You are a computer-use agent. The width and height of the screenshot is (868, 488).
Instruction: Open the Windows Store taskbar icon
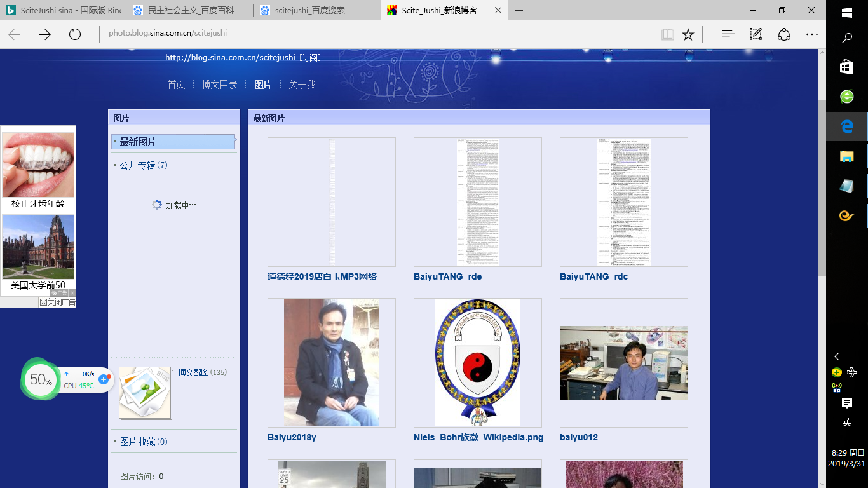[846, 67]
